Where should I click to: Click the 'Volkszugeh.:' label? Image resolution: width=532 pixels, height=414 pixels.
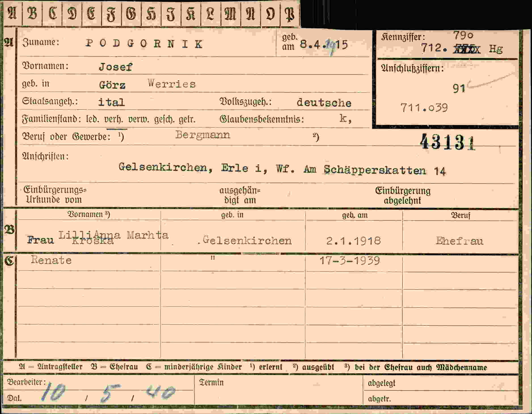245,102
